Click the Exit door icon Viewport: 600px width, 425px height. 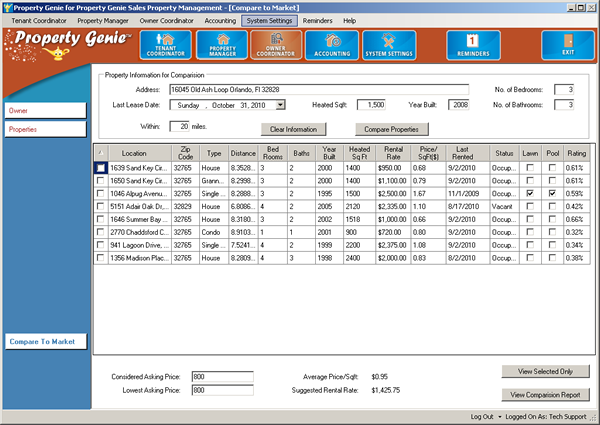(x=568, y=45)
